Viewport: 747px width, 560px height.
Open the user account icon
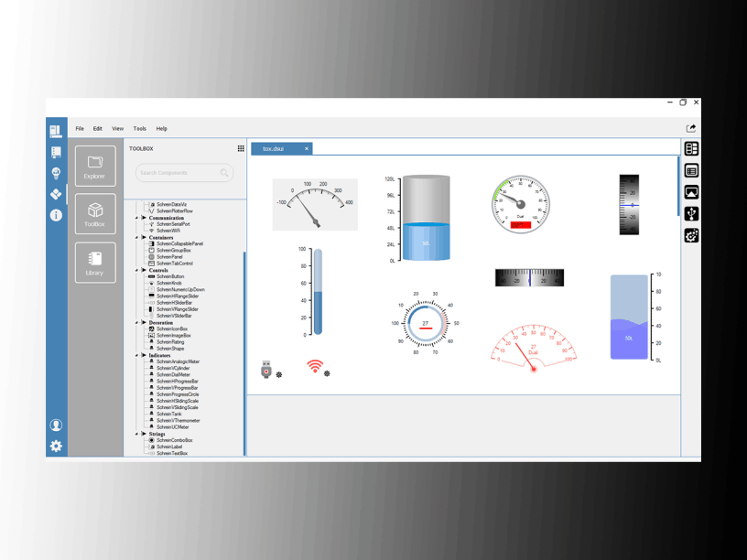(x=56, y=425)
